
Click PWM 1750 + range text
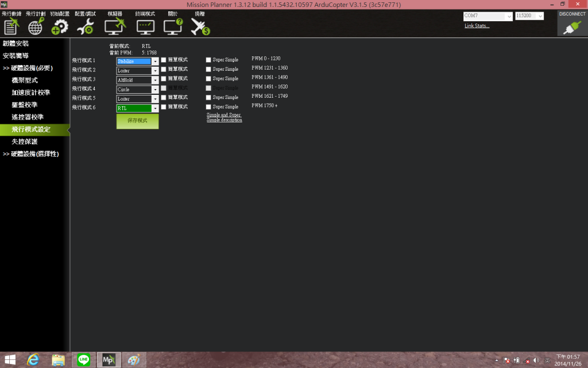(x=264, y=106)
